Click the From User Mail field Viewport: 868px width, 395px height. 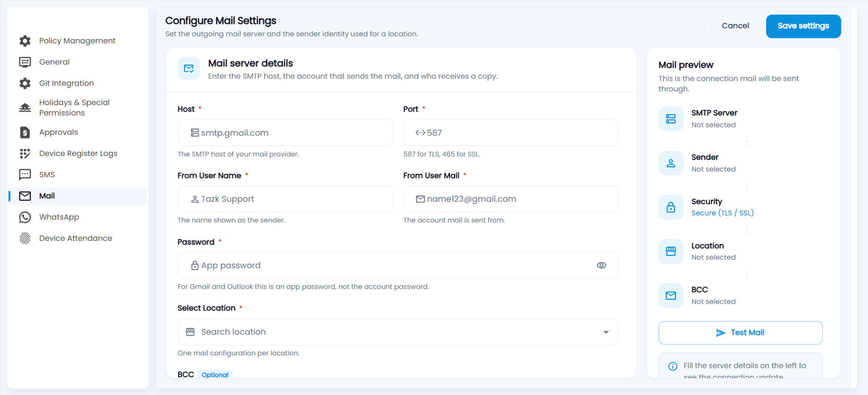pyautogui.click(x=510, y=199)
